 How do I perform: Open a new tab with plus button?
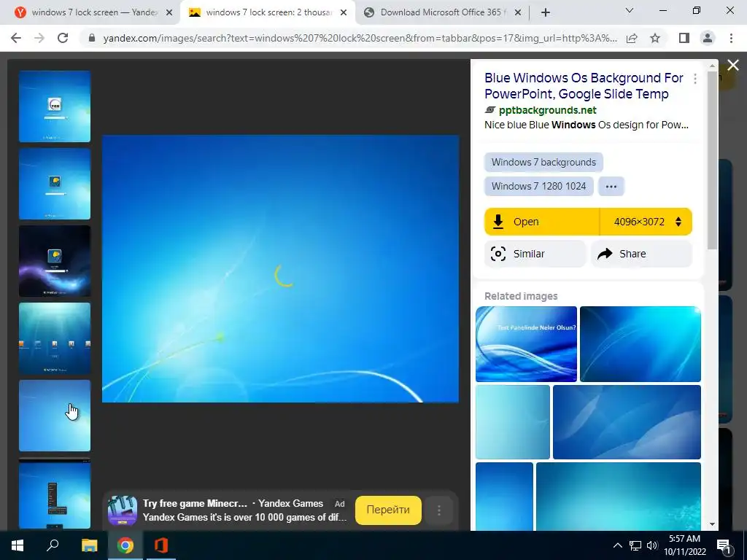pos(546,12)
